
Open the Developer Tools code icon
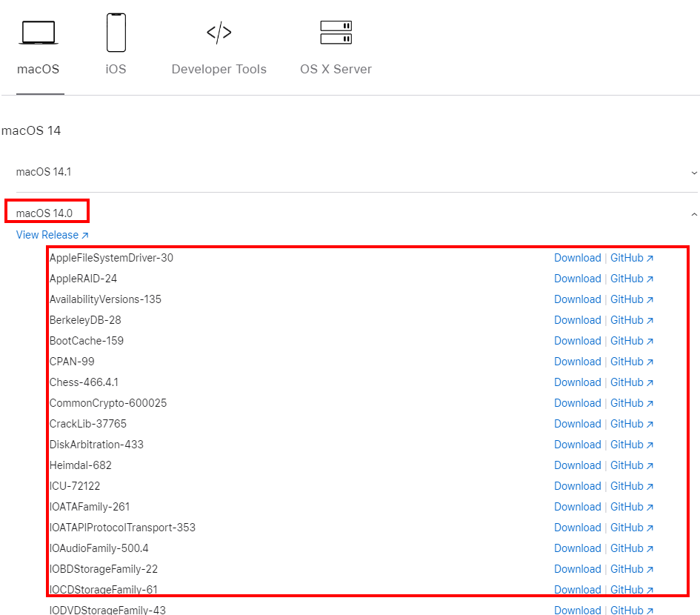(x=219, y=33)
